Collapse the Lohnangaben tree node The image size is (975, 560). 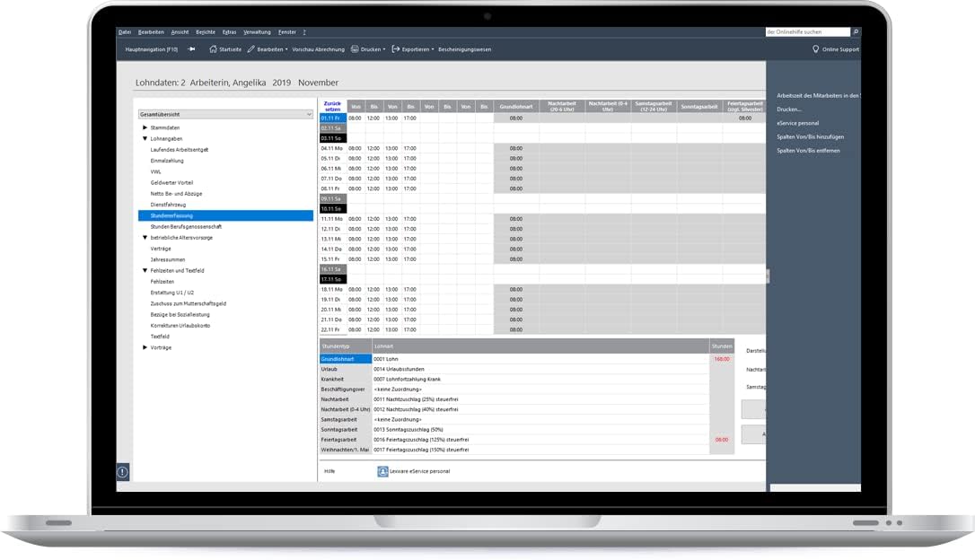145,138
